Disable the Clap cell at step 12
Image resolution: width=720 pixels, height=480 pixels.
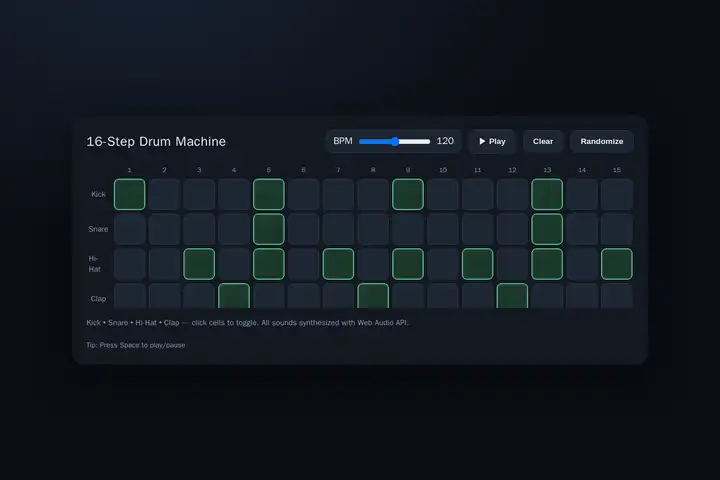pyautogui.click(x=512, y=296)
